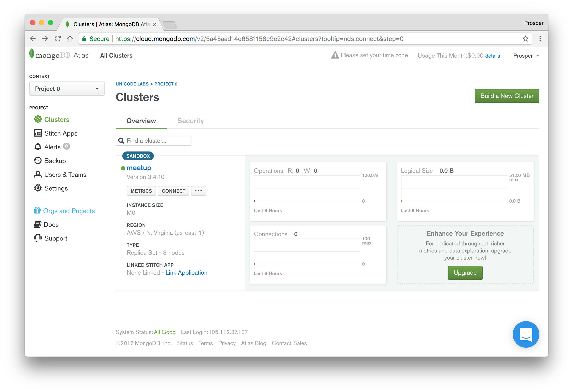Click Build a New Cluster button

(x=506, y=96)
